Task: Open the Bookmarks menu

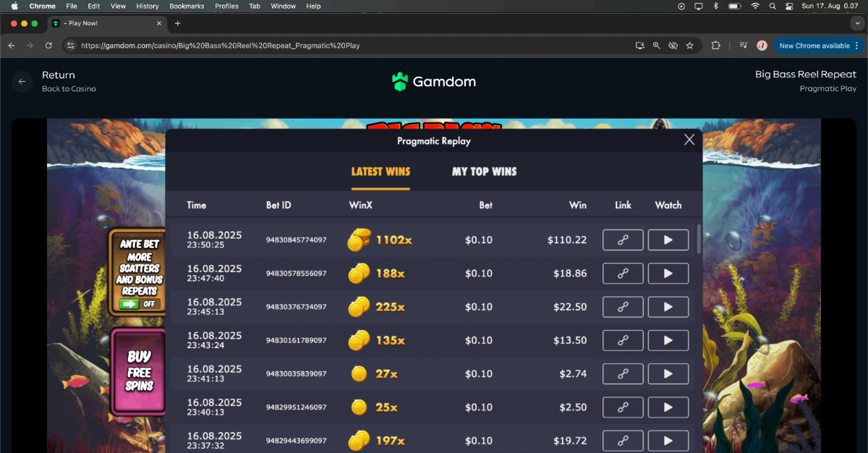Action: [x=187, y=6]
